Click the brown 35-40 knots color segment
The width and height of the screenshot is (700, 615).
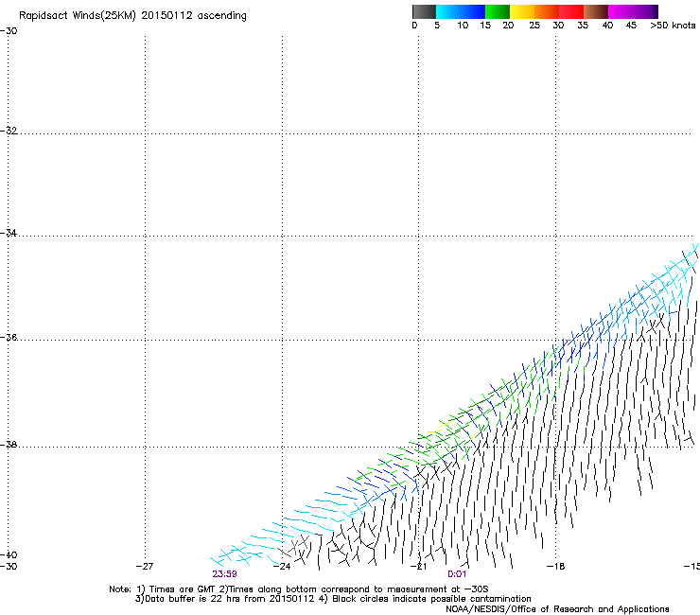pyautogui.click(x=596, y=11)
